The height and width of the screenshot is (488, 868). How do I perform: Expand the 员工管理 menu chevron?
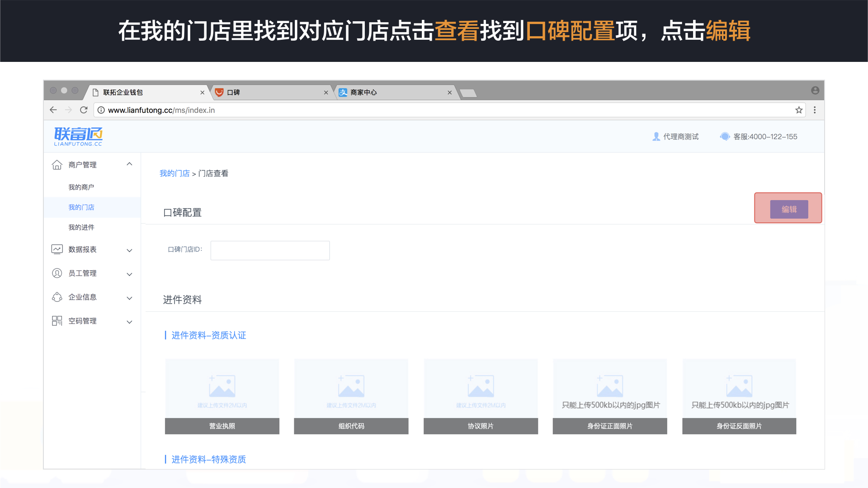(x=129, y=274)
